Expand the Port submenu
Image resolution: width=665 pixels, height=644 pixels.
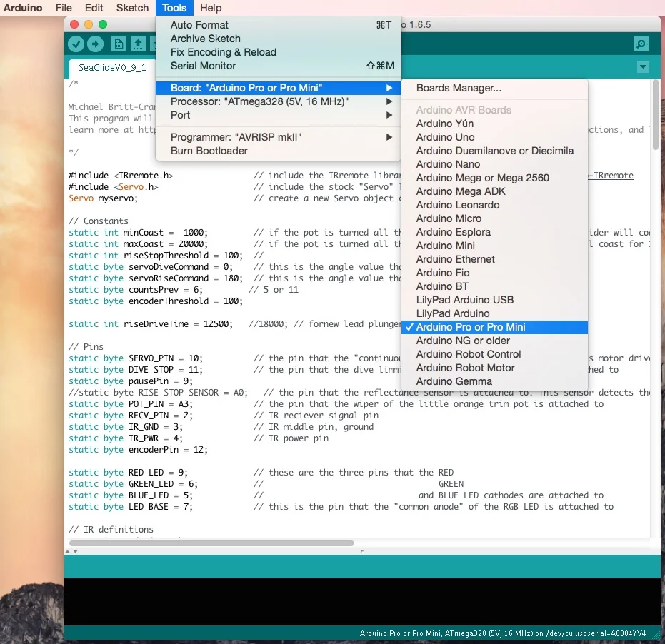point(279,115)
